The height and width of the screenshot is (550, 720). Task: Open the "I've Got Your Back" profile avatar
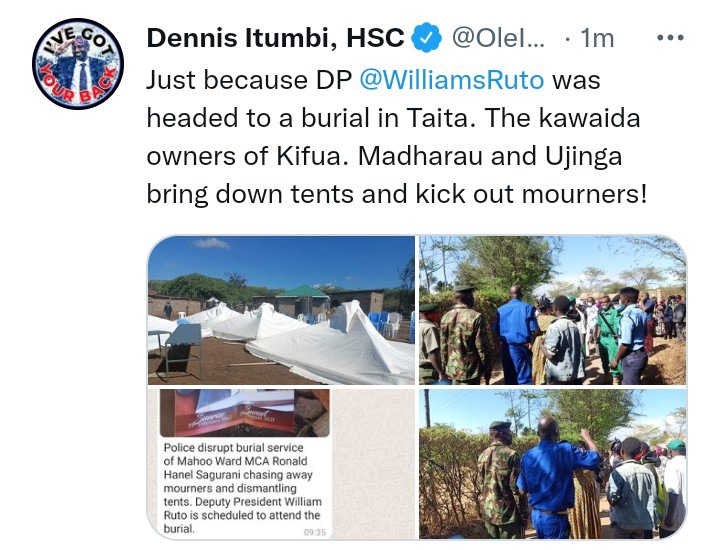pyautogui.click(x=78, y=64)
